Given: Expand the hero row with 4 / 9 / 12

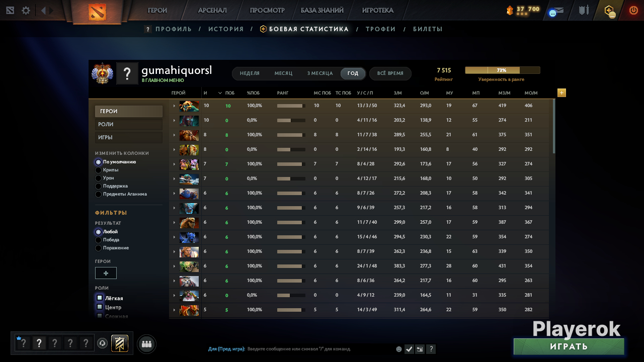Looking at the screenshot, I should click(174, 296).
